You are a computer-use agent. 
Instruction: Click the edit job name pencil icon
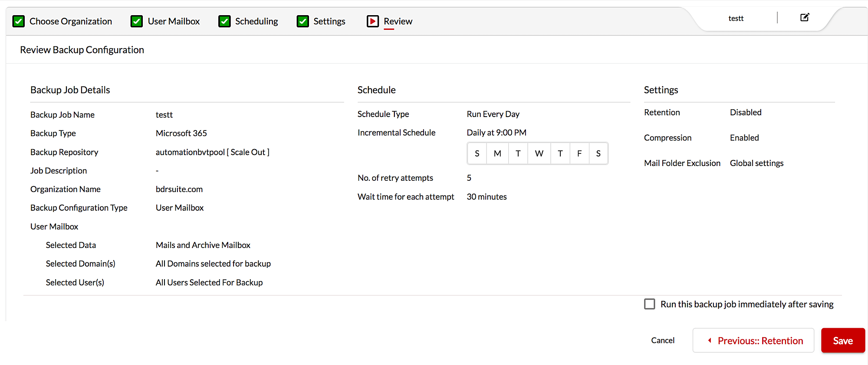(805, 17)
